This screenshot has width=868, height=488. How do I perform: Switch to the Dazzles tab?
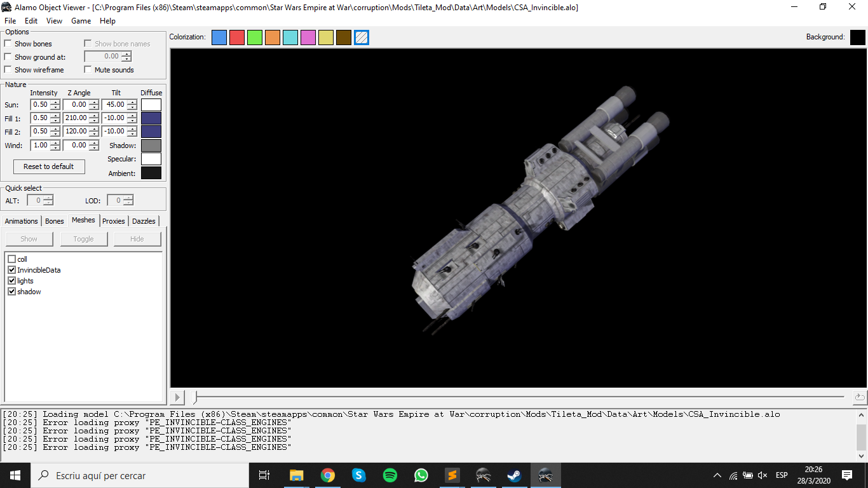144,221
